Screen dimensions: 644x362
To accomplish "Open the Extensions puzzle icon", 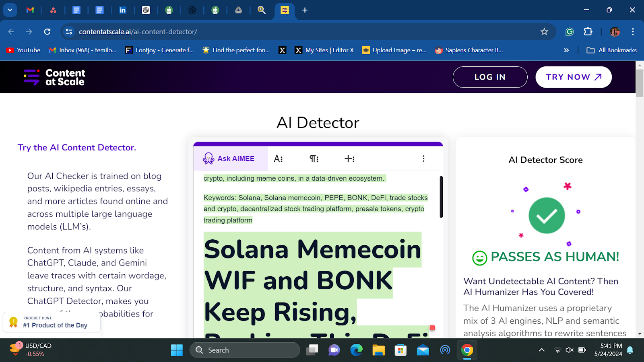I will click(x=588, y=32).
